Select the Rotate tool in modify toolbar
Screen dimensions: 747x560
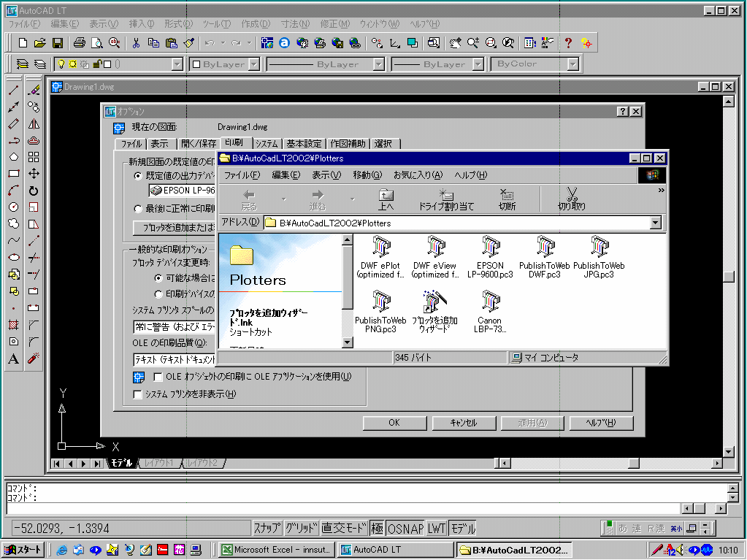coord(34,191)
